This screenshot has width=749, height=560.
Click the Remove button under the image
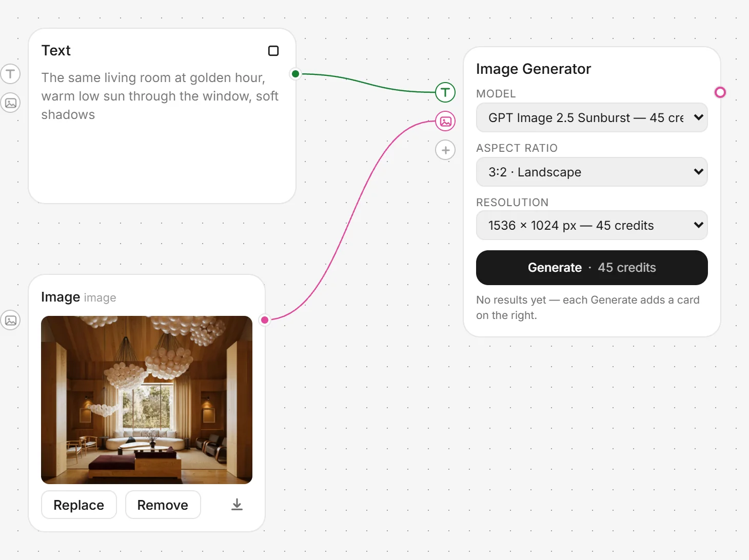pyautogui.click(x=163, y=505)
